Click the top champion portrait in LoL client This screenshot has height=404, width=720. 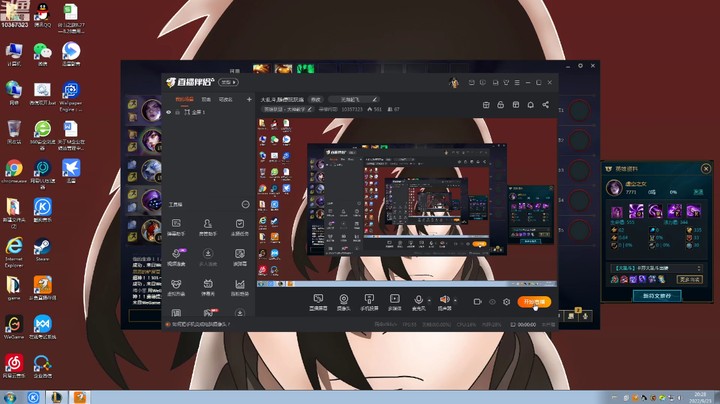point(152,109)
